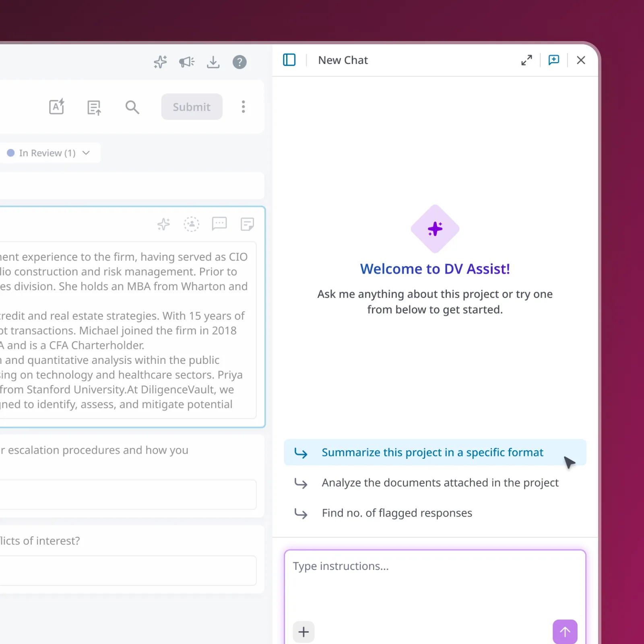Toggle the chat sidebar panel icon
The height and width of the screenshot is (644, 644).
click(x=289, y=60)
